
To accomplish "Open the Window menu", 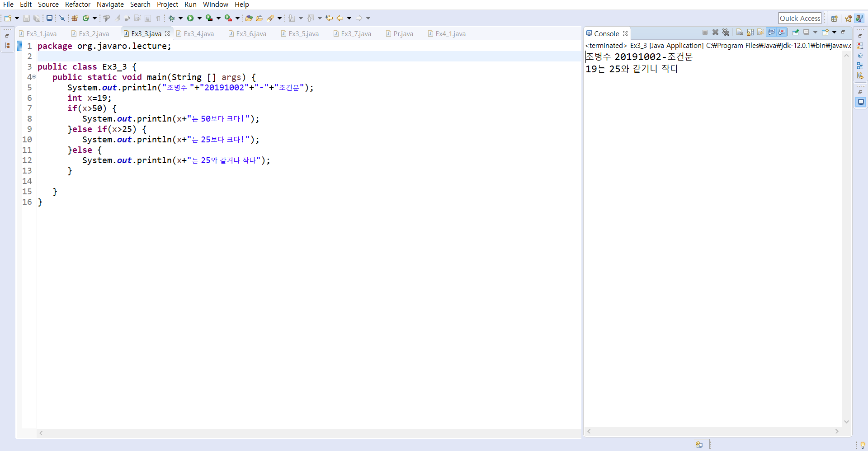I will point(216,5).
